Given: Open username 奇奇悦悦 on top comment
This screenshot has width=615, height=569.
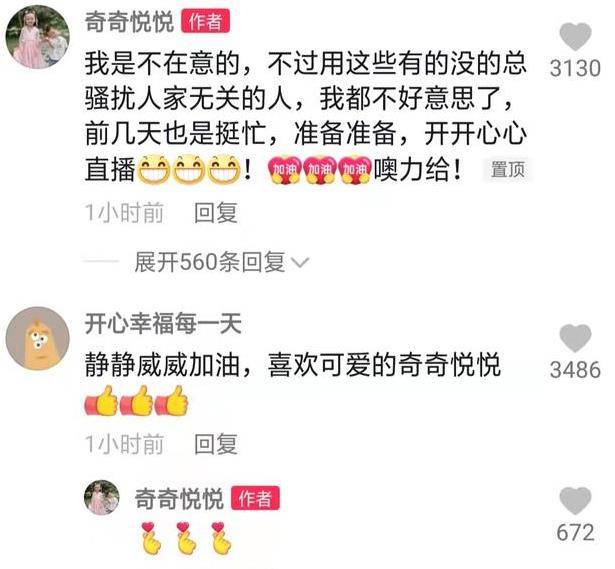Looking at the screenshot, I should coord(129,22).
